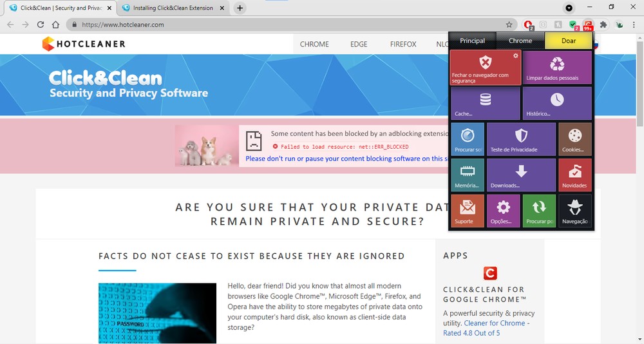Click the 'Click&Clean' banner heading

click(x=106, y=78)
